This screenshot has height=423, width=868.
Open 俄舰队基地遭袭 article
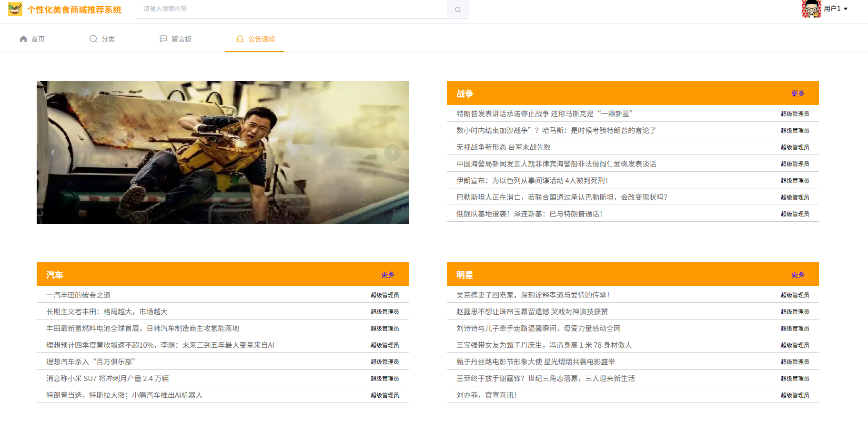click(x=529, y=214)
